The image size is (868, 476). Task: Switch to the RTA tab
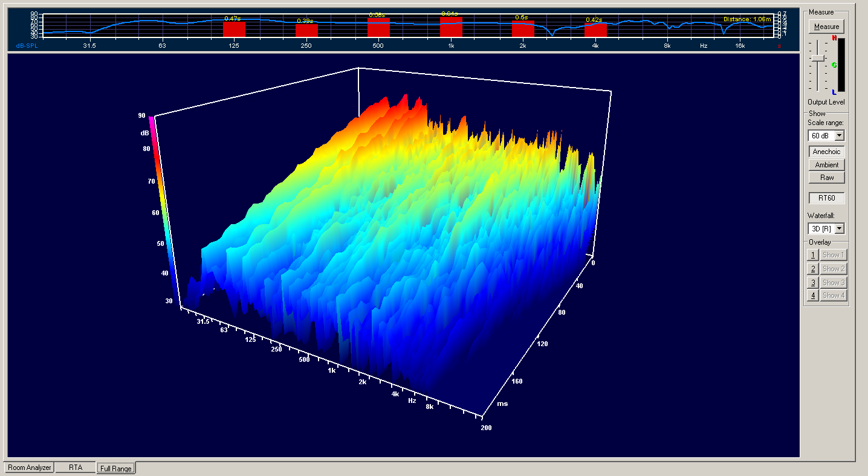(75, 467)
